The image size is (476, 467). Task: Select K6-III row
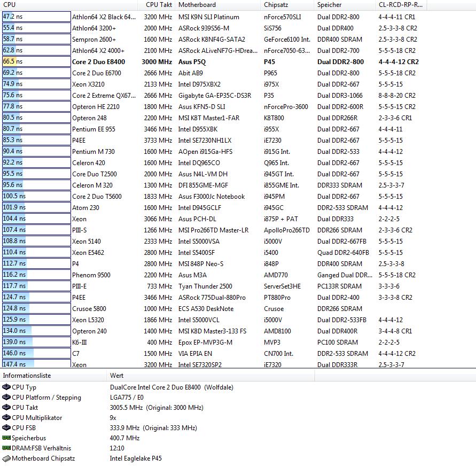(213, 343)
